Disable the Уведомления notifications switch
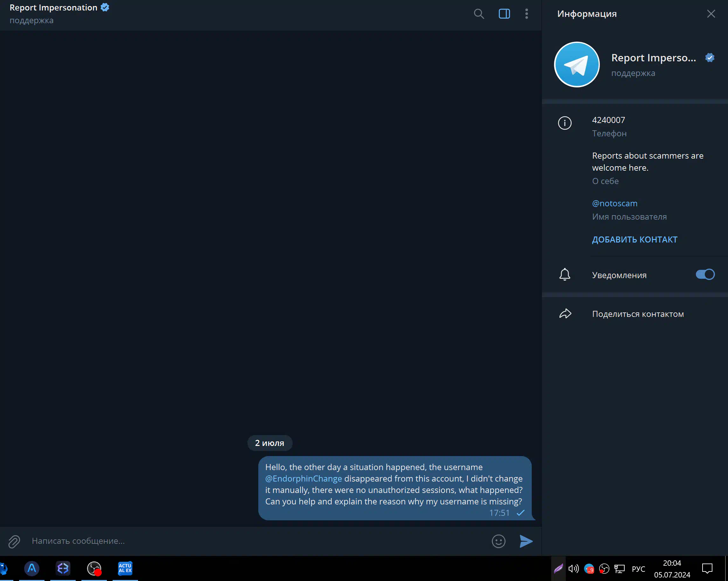 (x=705, y=275)
